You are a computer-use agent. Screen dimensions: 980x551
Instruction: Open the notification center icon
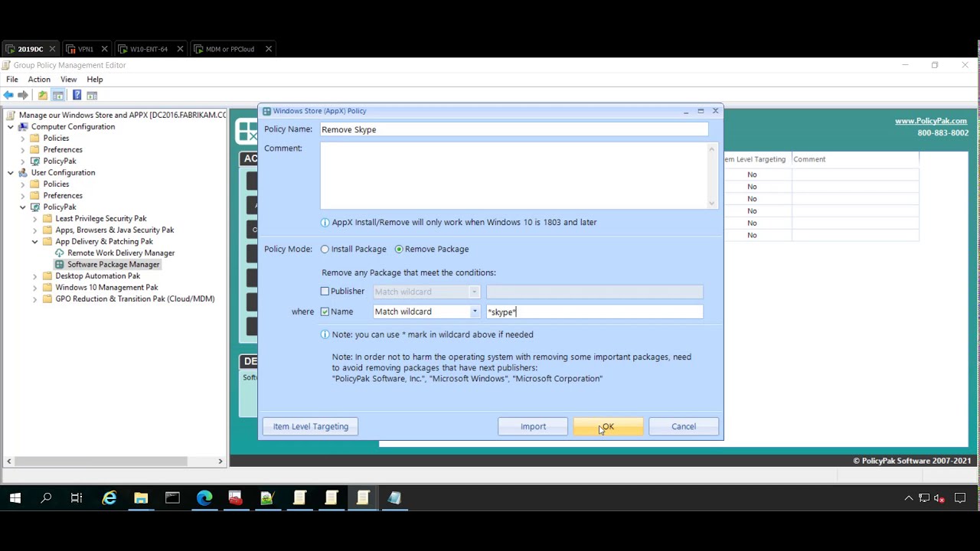(x=960, y=498)
